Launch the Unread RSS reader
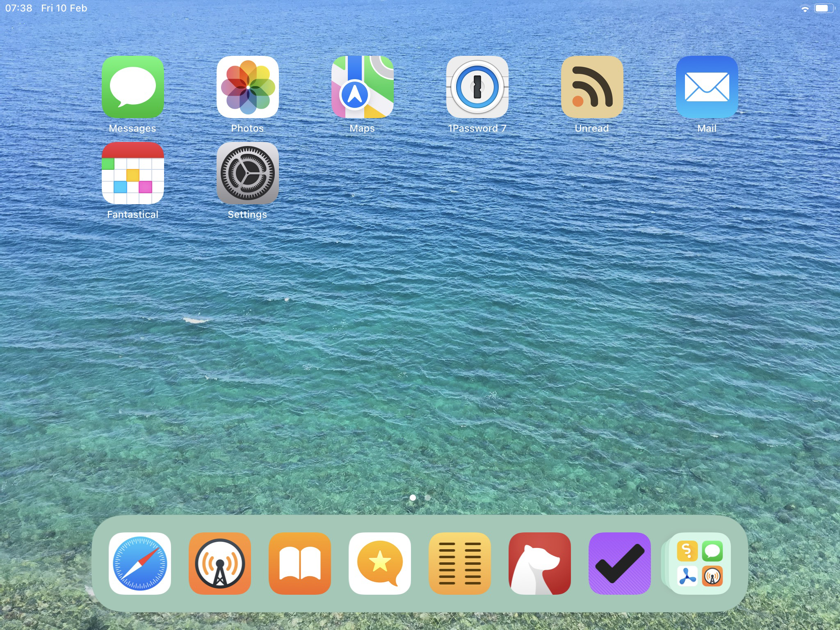 tap(592, 87)
